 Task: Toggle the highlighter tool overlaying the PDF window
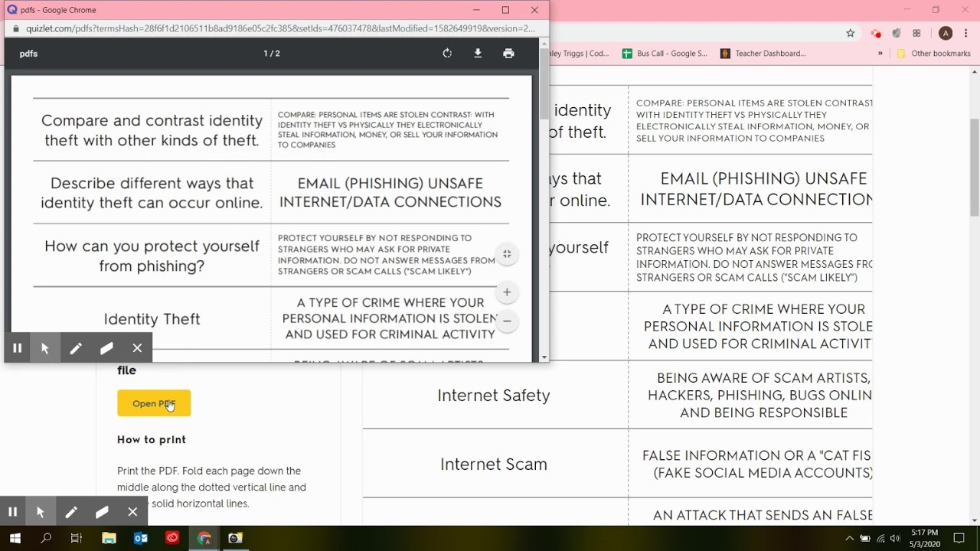(x=106, y=348)
